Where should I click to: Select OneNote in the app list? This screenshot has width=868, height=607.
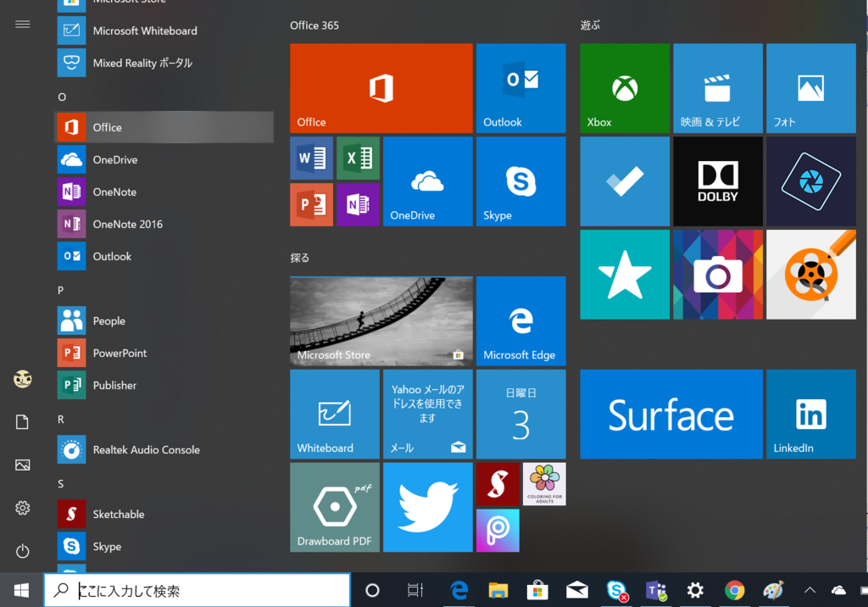point(164,192)
